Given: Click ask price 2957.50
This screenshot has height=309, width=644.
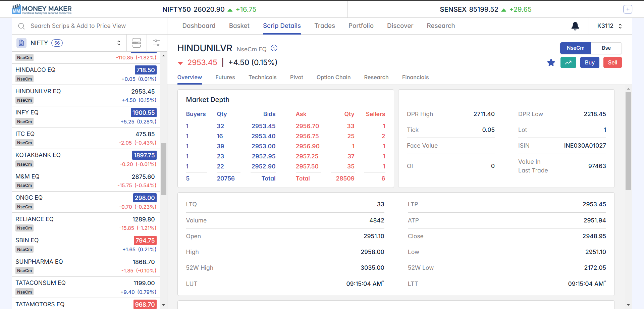Looking at the screenshot, I should pos(307,166).
